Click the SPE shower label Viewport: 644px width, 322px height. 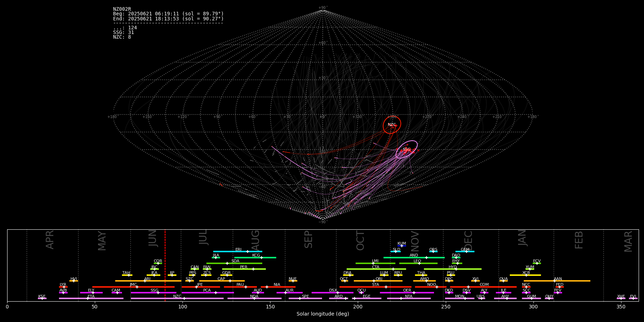305,297
